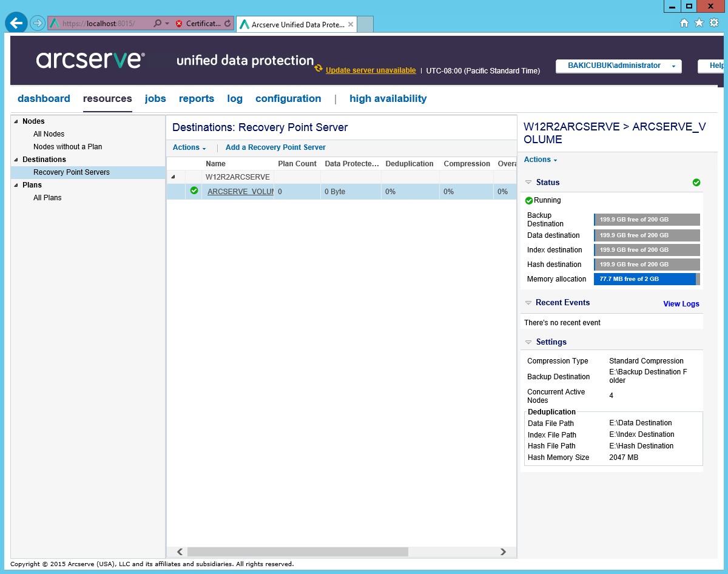Click the certificate error red icon
The image size is (728, 574).
coord(179,24)
